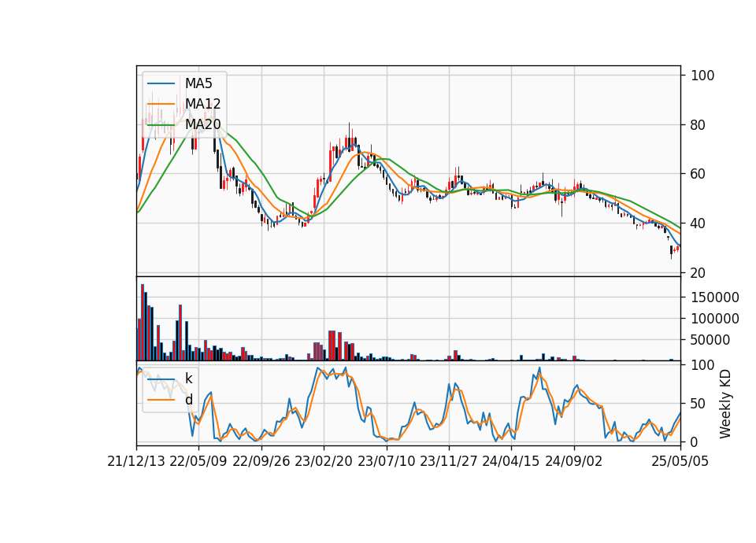
Task: Click the k legend entry
Action: point(170,379)
